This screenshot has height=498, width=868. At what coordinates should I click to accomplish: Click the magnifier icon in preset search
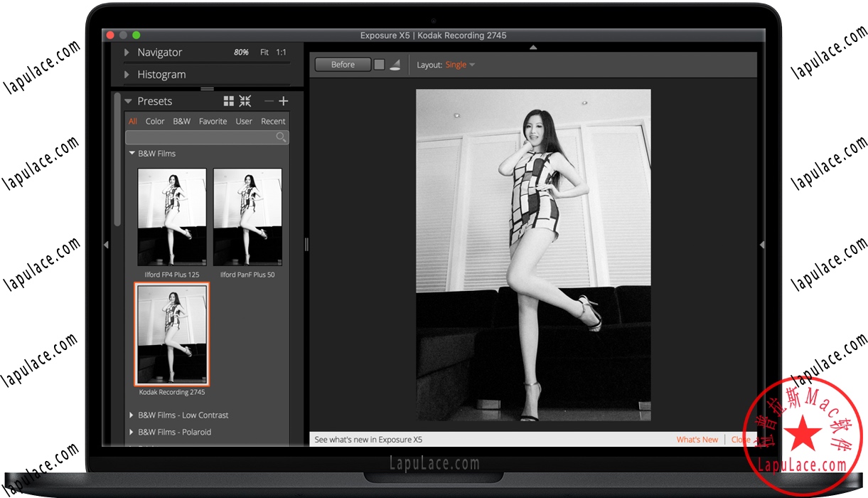[x=282, y=137]
